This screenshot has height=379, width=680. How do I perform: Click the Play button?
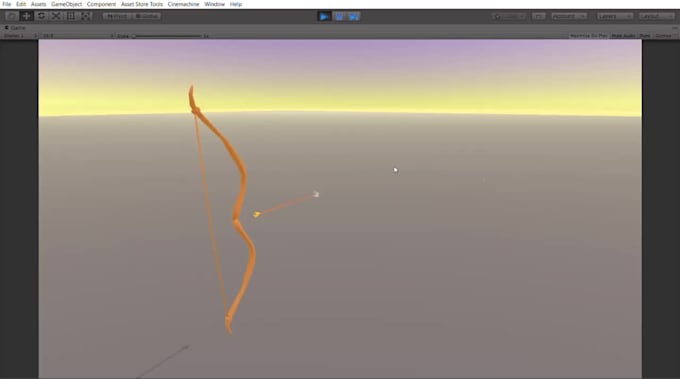pos(324,16)
